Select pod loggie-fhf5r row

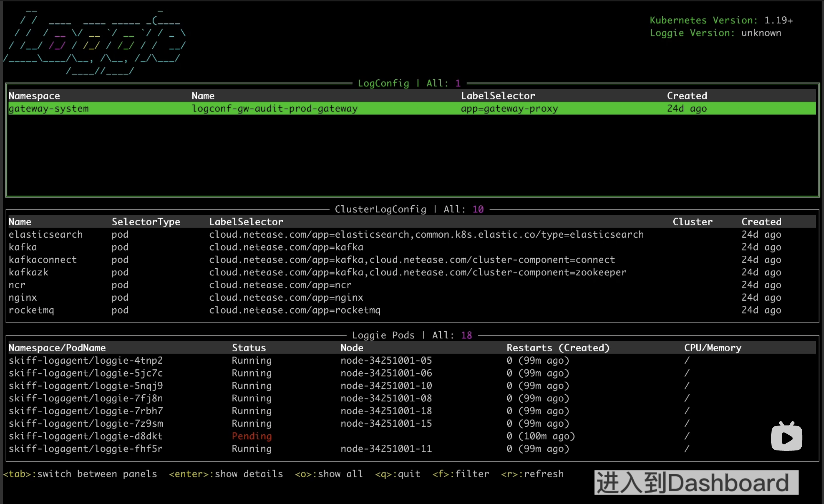(x=86, y=449)
